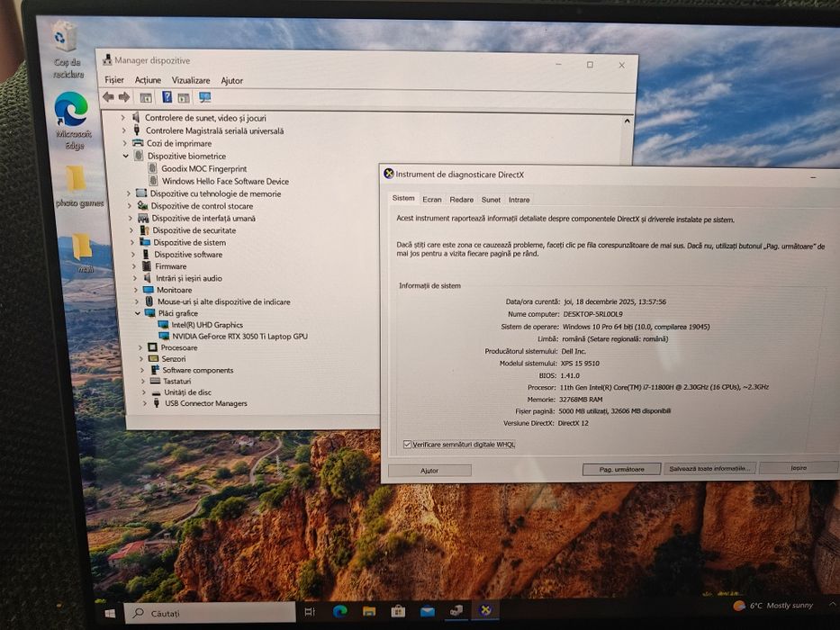Select Windows Hello Face Software Device

coord(225,182)
